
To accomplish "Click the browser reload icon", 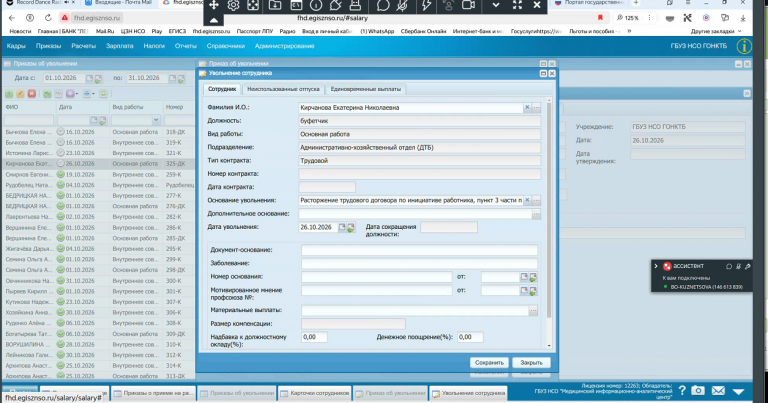I will click(x=48, y=18).
